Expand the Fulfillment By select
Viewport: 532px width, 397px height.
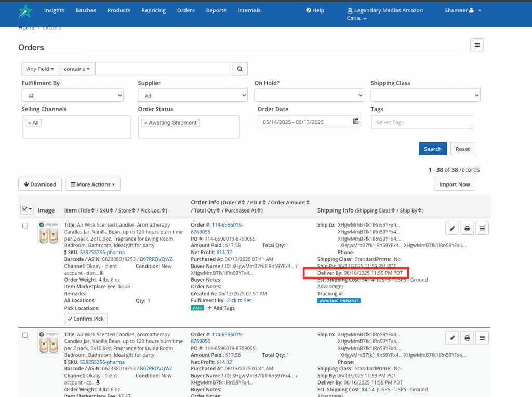click(73, 95)
